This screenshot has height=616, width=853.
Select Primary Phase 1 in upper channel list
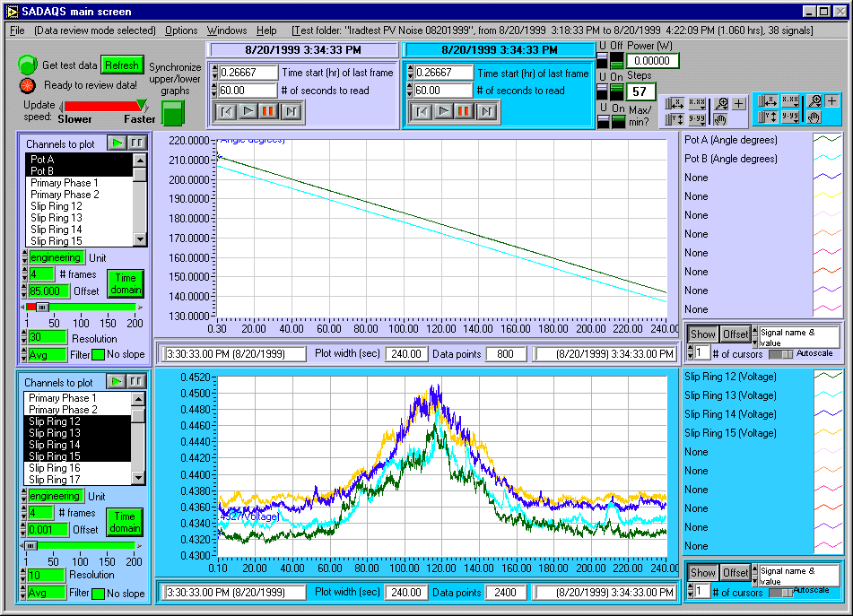pyautogui.click(x=65, y=183)
